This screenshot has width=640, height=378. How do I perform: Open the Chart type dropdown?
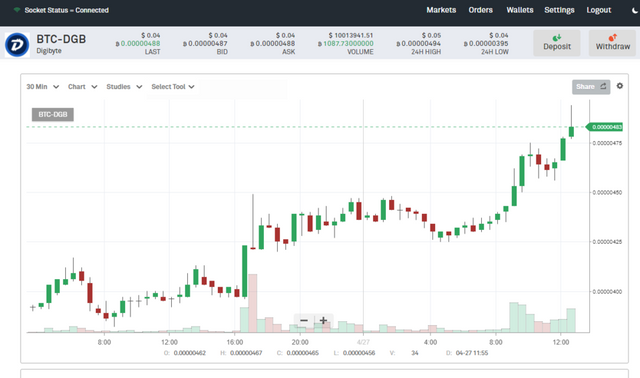tap(82, 87)
